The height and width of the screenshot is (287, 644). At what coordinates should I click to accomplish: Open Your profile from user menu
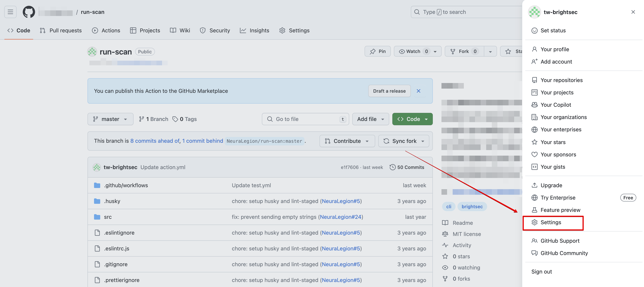pos(583,49)
